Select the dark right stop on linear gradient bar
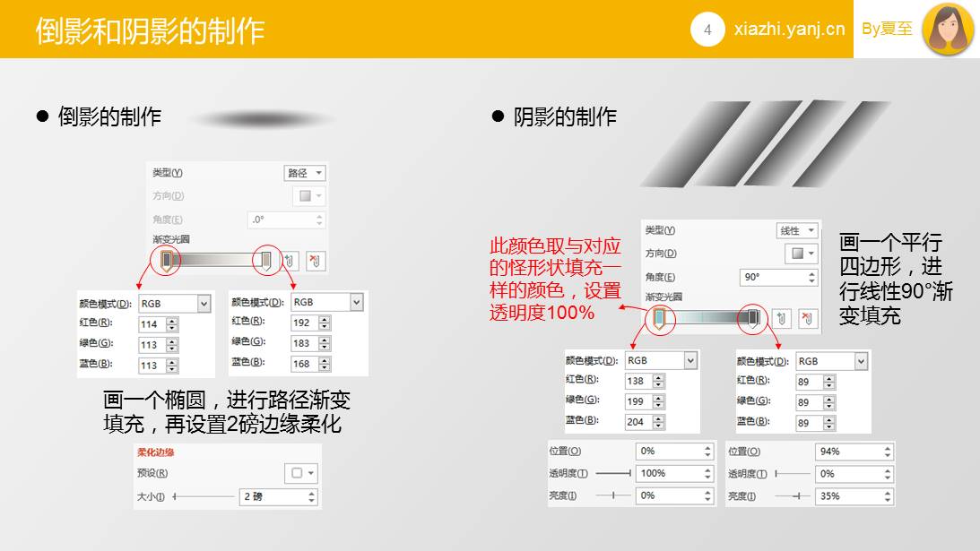 point(754,317)
